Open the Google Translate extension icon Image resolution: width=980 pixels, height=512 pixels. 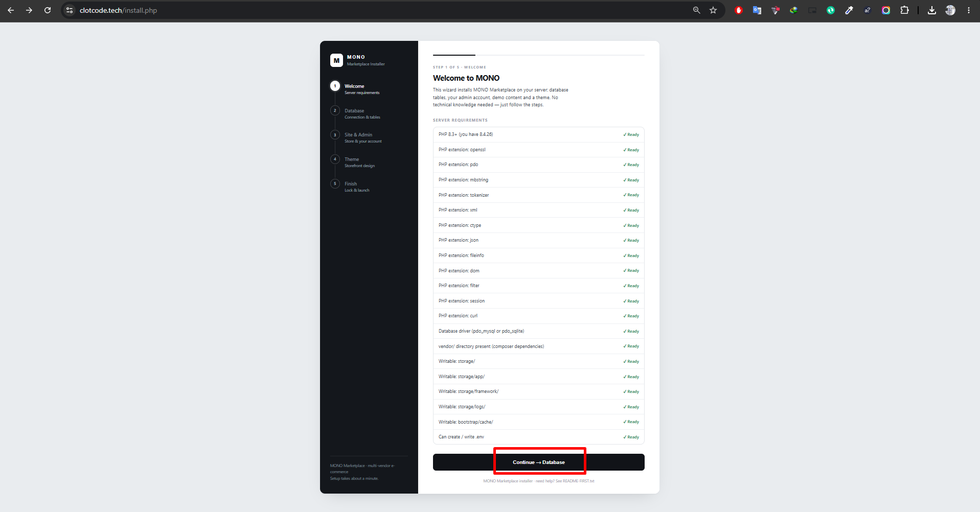[757, 10]
